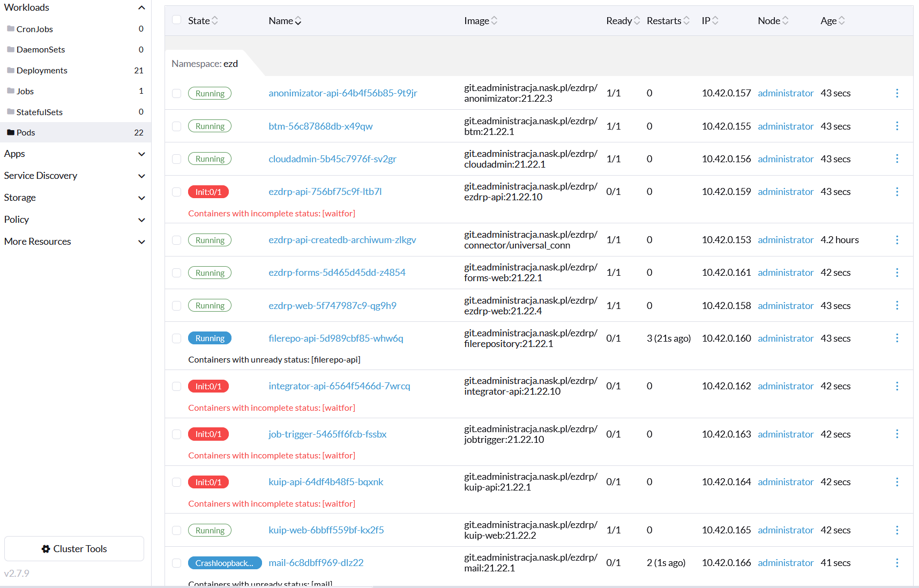
Task: Click Init:0/1 badge of ezdrp-api-756bf75c9f pod
Action: pos(208,192)
